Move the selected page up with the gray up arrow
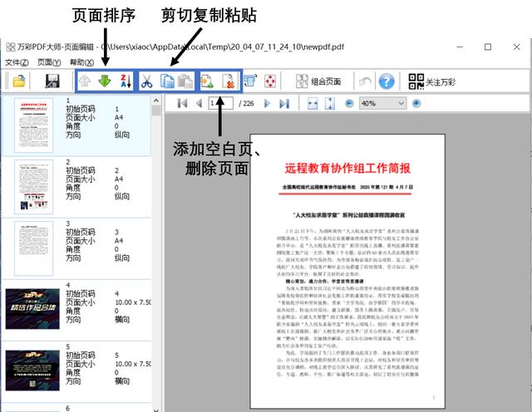 (85, 81)
